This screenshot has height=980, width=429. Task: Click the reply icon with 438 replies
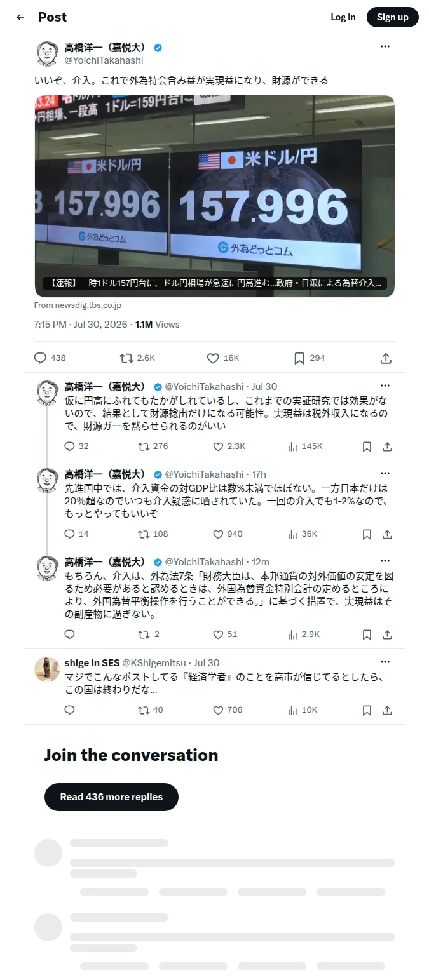[x=40, y=358]
